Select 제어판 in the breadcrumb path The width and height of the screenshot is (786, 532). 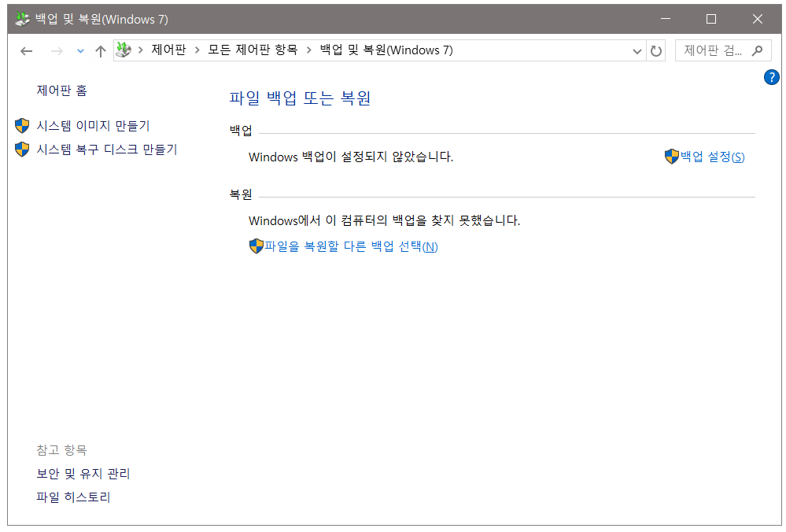pyautogui.click(x=168, y=50)
